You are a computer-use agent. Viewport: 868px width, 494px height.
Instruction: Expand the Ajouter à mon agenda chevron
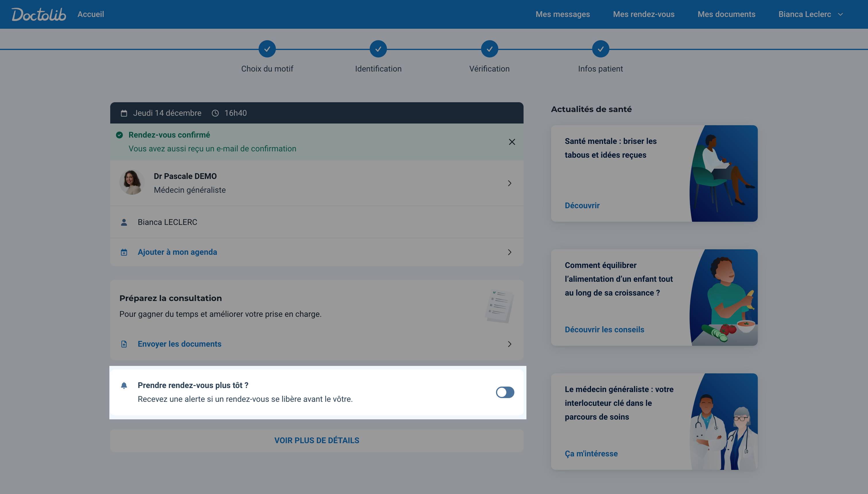tap(509, 252)
